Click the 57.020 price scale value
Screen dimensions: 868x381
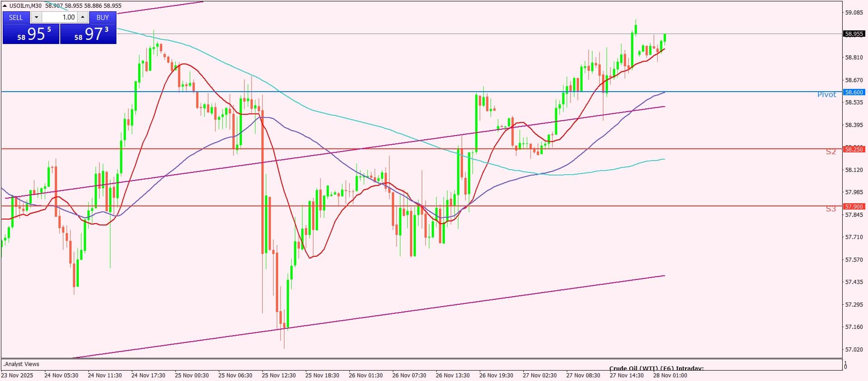854,350
